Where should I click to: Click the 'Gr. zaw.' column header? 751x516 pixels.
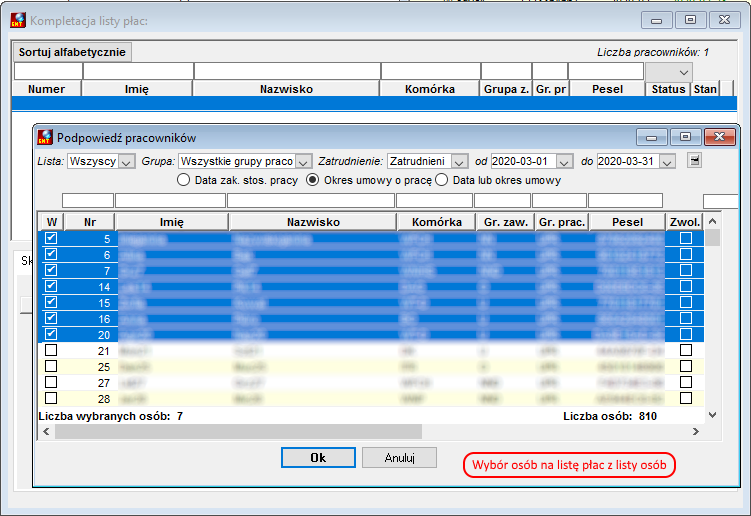(505, 222)
